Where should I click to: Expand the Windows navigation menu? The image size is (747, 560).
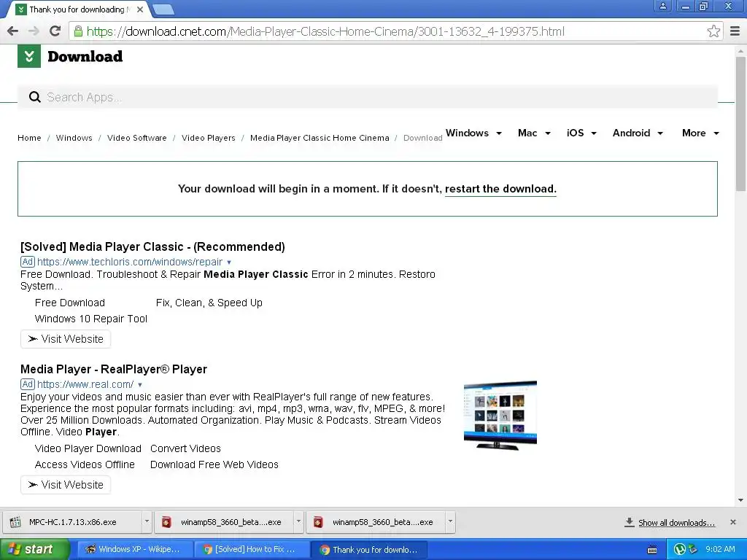[473, 133]
